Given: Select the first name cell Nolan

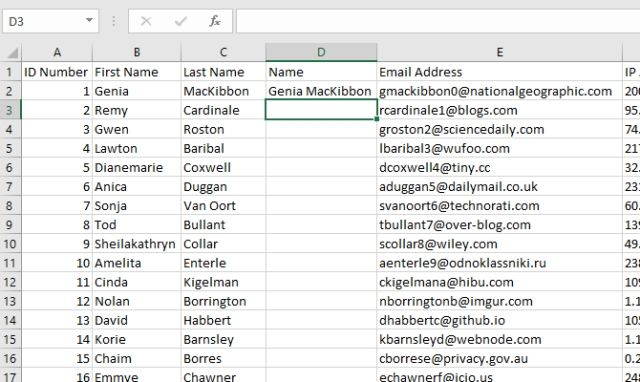Looking at the screenshot, I should click(137, 301).
